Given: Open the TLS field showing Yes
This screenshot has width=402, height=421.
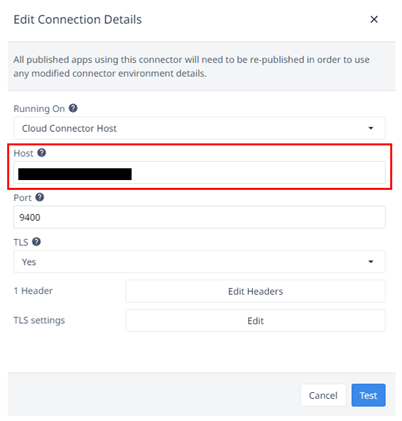Looking at the screenshot, I should click(x=199, y=262).
